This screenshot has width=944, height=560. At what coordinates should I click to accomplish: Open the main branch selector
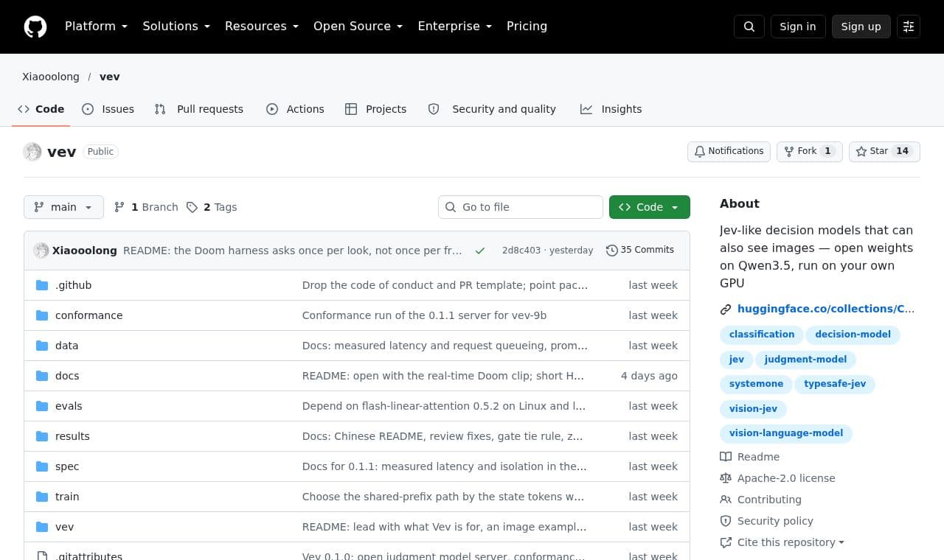[63, 207]
